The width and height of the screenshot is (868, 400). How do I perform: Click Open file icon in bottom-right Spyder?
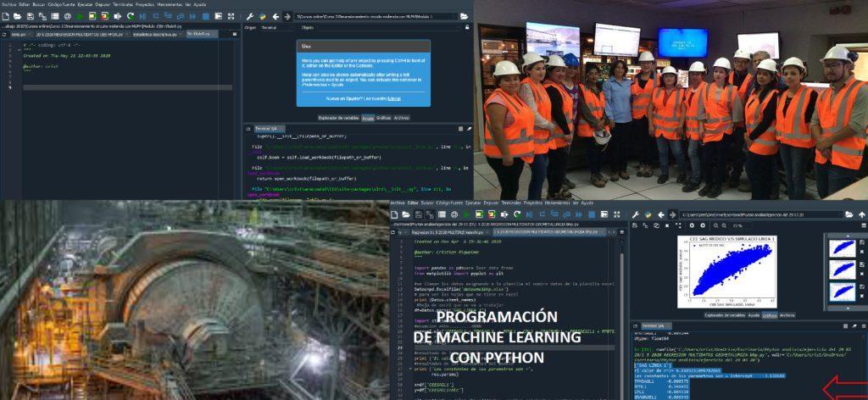pos(406,214)
